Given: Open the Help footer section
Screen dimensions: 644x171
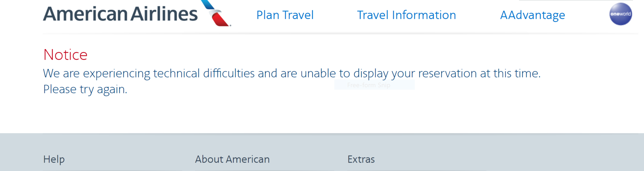Looking at the screenshot, I should pyautogui.click(x=54, y=159).
